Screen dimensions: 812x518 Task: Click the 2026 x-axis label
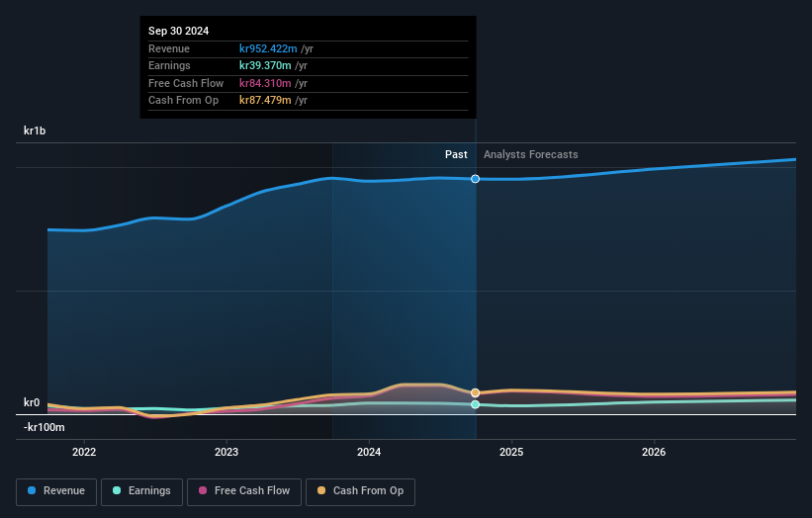654,453
